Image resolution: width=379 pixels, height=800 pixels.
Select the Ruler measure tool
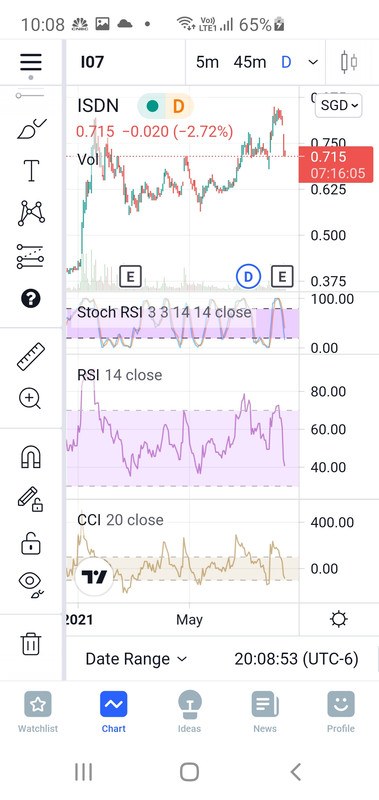click(x=31, y=356)
